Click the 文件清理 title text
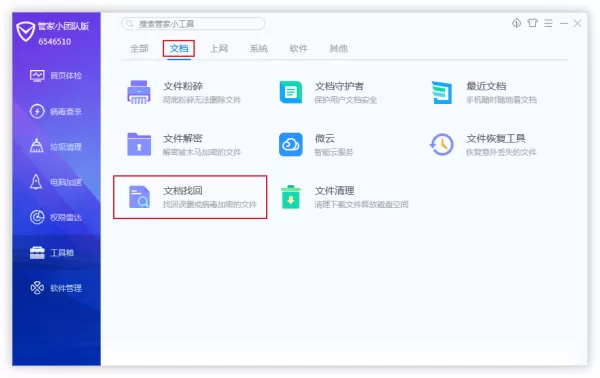The width and height of the screenshot is (600, 378). tap(334, 191)
